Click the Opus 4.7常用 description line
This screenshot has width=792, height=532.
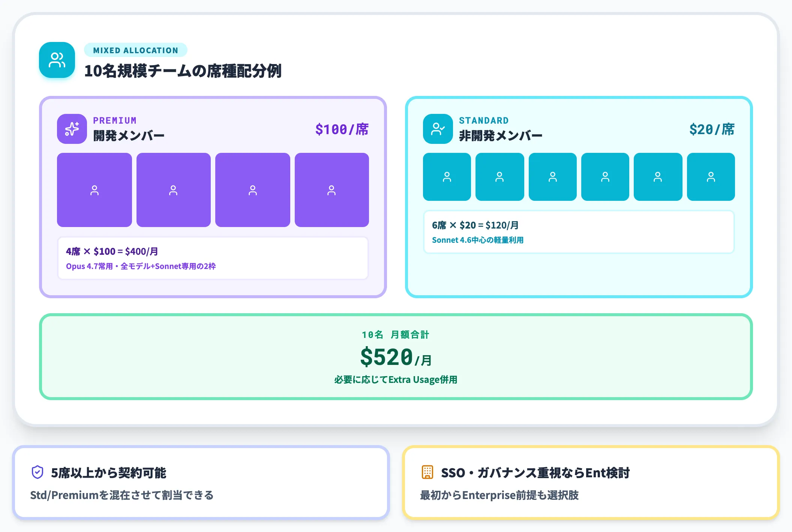tap(141, 266)
